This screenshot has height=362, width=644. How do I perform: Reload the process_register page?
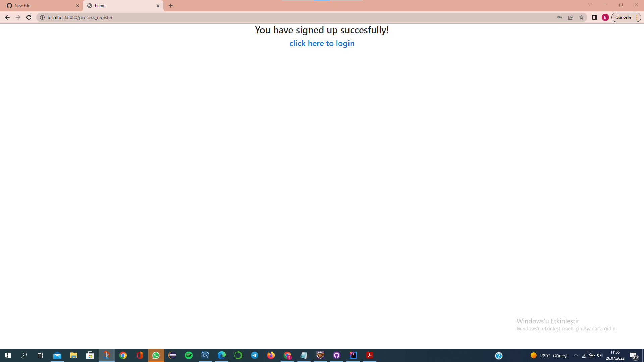point(29,17)
